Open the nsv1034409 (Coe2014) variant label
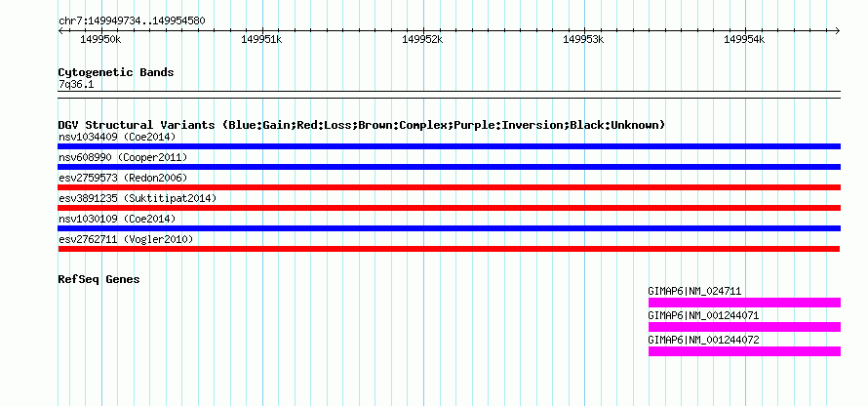The image size is (868, 406). pyautogui.click(x=117, y=137)
